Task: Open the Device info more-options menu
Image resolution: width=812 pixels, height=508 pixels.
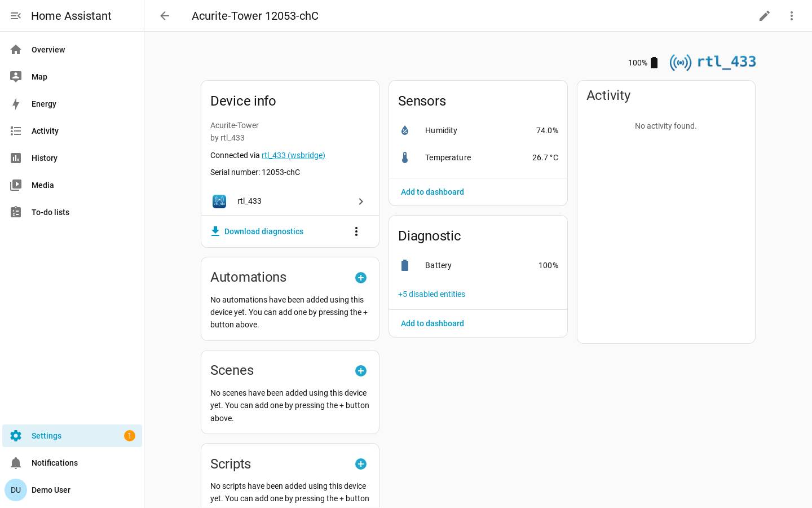Action: click(356, 231)
